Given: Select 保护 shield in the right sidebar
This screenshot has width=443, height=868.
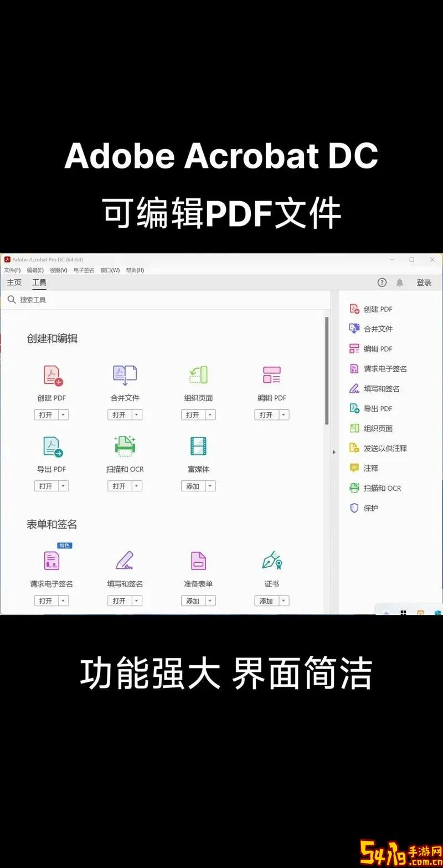Looking at the screenshot, I should pyautogui.click(x=364, y=508).
